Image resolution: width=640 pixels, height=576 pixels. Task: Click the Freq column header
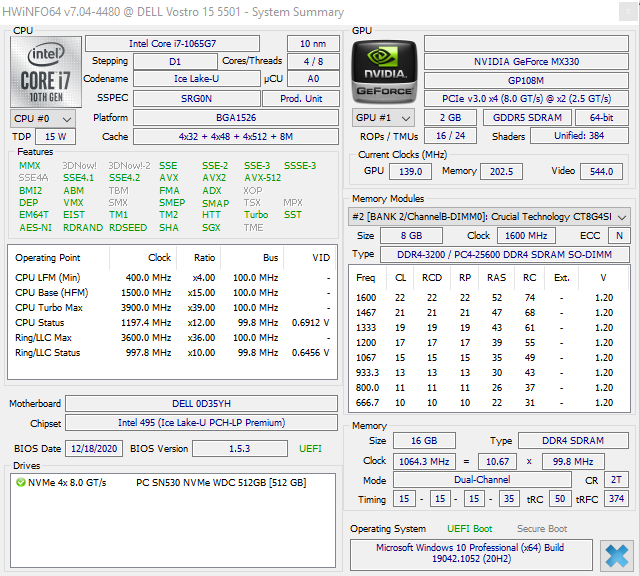click(x=366, y=278)
